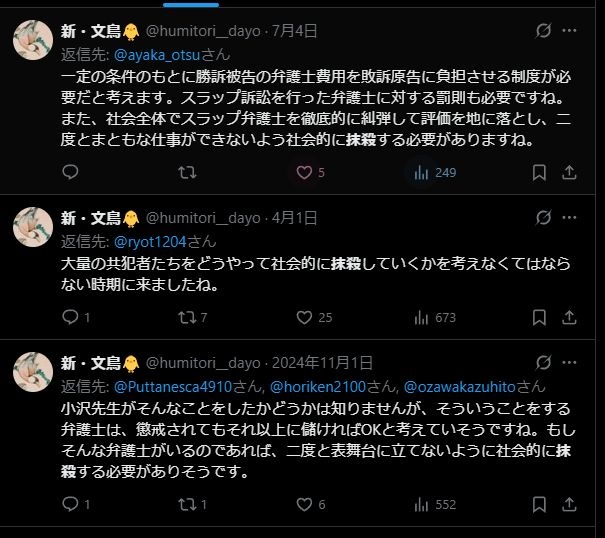
Task: Repost the tweet with 7 reposts
Action: click(x=186, y=317)
